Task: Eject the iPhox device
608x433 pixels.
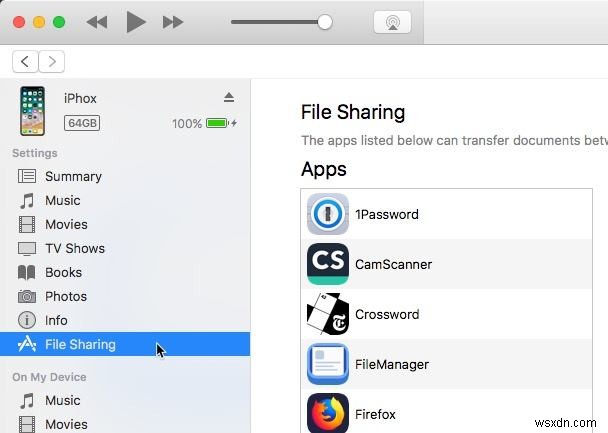Action: coord(229,97)
